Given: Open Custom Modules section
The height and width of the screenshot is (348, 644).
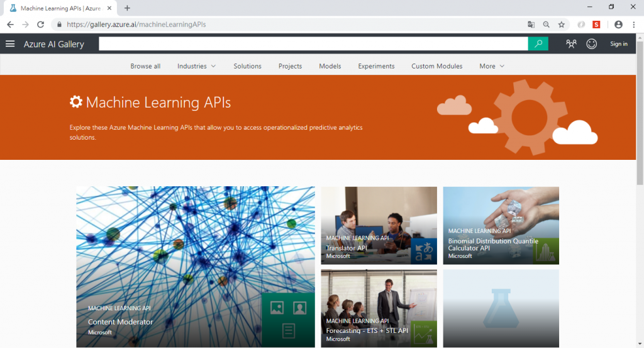Looking at the screenshot, I should click(x=437, y=66).
